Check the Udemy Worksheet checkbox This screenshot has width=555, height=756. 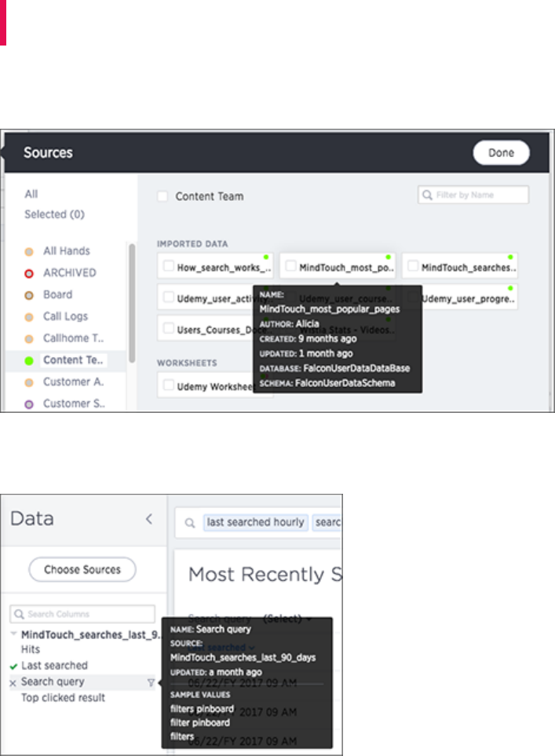pos(168,385)
